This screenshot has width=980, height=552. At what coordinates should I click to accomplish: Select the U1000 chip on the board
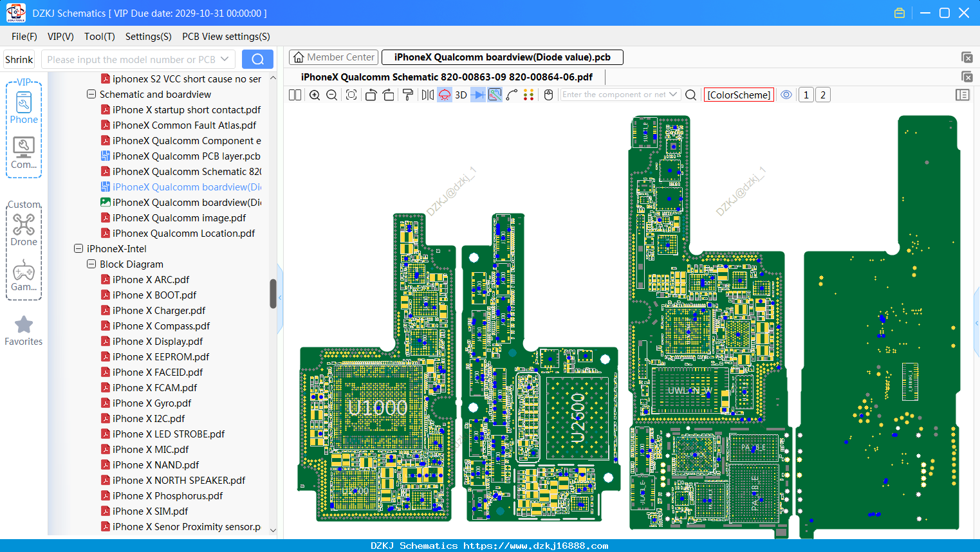[378, 408]
